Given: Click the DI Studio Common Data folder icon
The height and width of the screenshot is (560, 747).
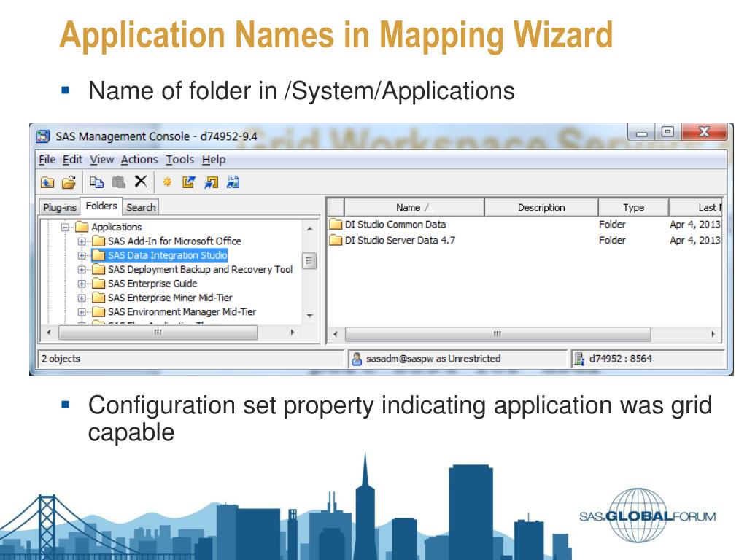Looking at the screenshot, I should click(x=336, y=224).
